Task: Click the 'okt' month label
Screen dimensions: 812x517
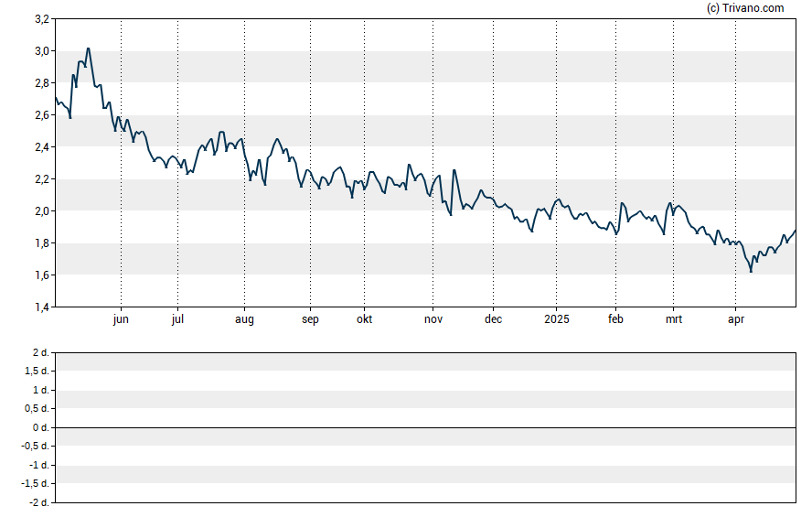Action: tap(364, 319)
